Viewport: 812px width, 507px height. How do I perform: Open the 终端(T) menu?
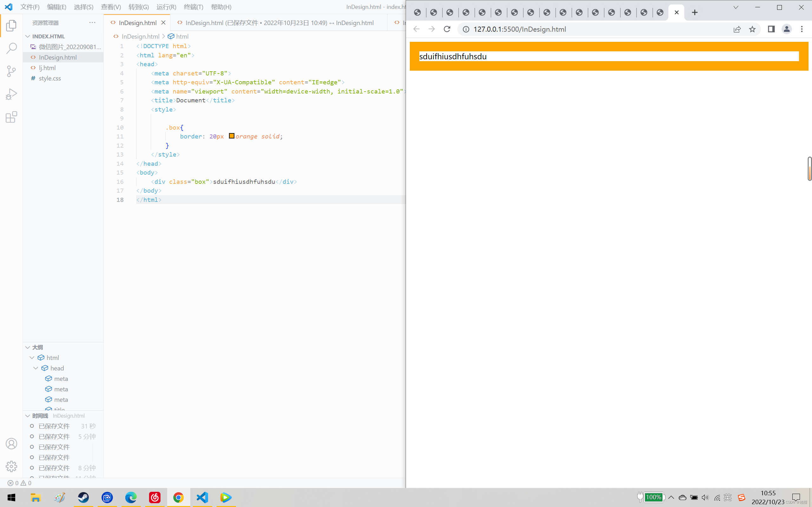[x=193, y=7]
